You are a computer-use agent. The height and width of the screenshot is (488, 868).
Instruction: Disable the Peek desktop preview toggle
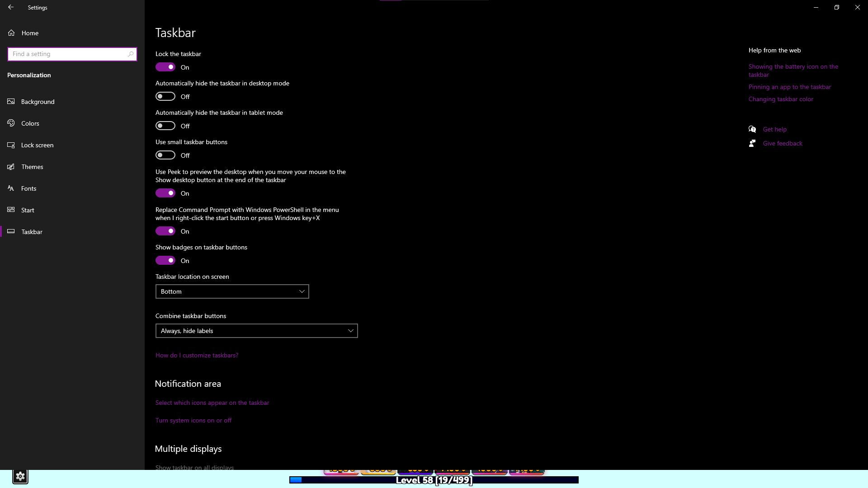tap(165, 193)
